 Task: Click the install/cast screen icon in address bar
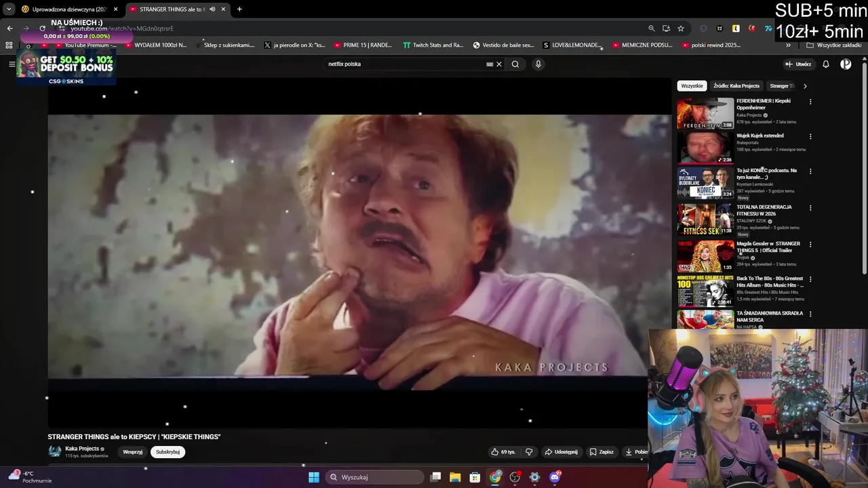pos(666,28)
